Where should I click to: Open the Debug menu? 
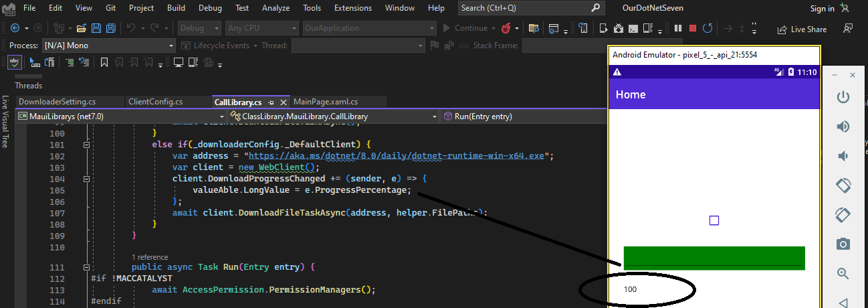211,8
